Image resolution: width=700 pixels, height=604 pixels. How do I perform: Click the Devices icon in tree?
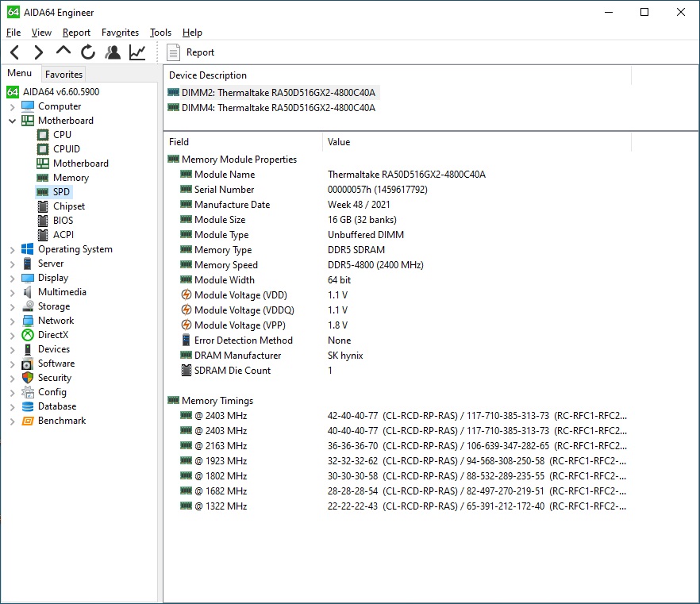(28, 349)
